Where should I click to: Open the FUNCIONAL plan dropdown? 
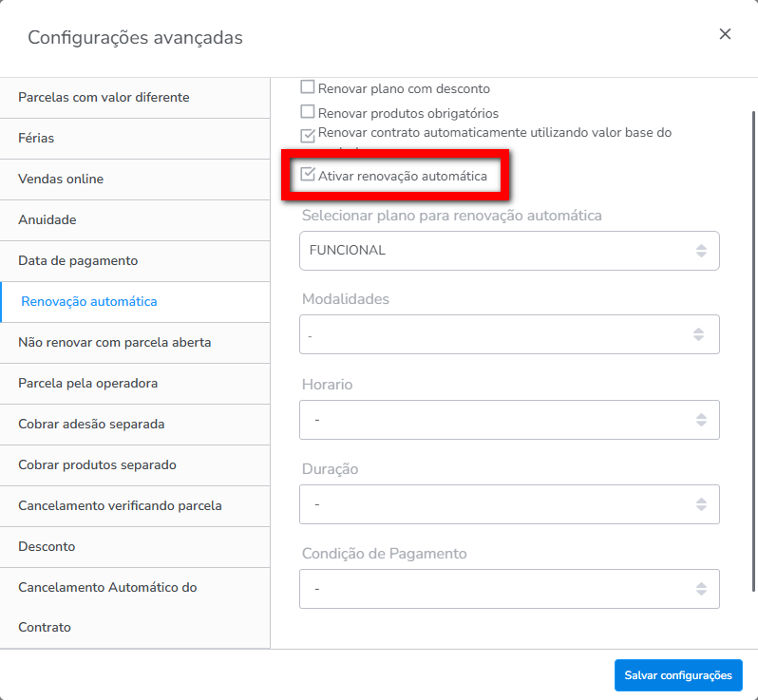508,251
